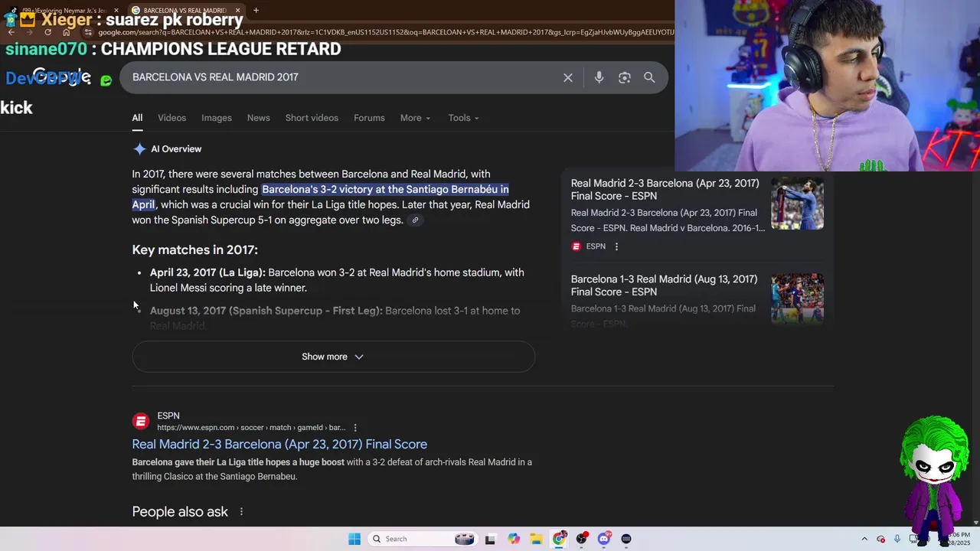Expand AI Overview with Show more
Image resolution: width=980 pixels, height=551 pixels.
tap(333, 357)
